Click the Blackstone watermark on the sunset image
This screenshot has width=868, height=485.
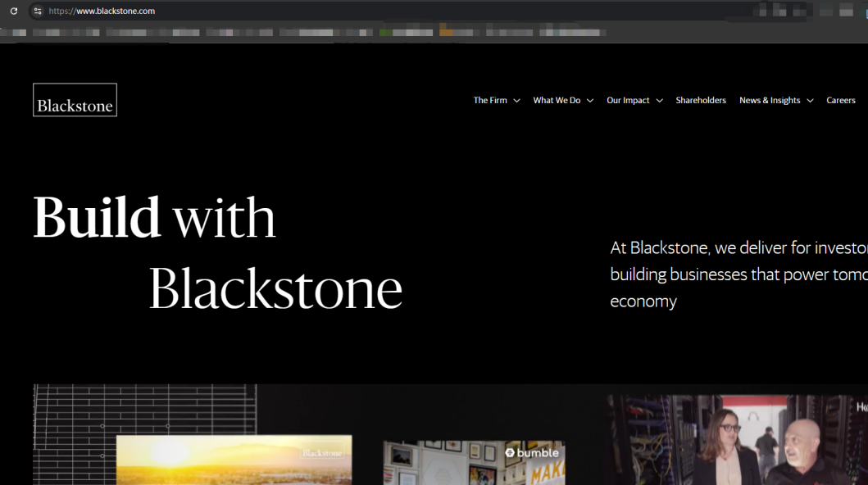(321, 453)
